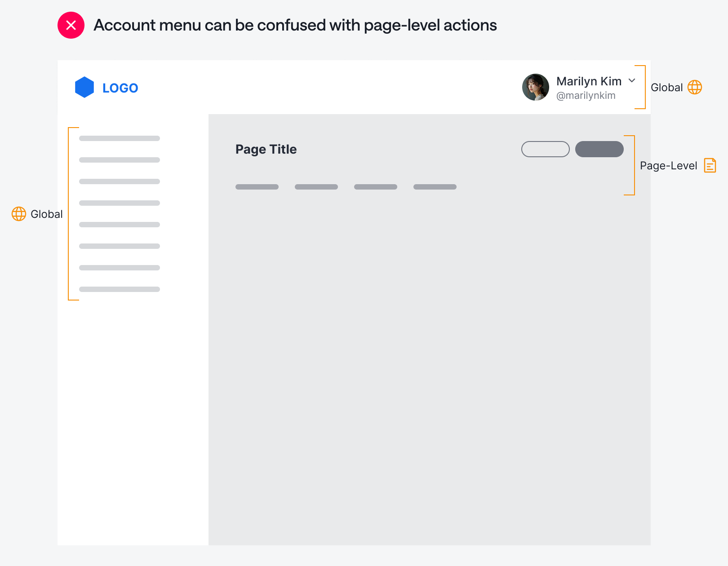This screenshot has width=728, height=566.
Task: Open the last sidebar navigation item
Action: pyautogui.click(x=120, y=289)
